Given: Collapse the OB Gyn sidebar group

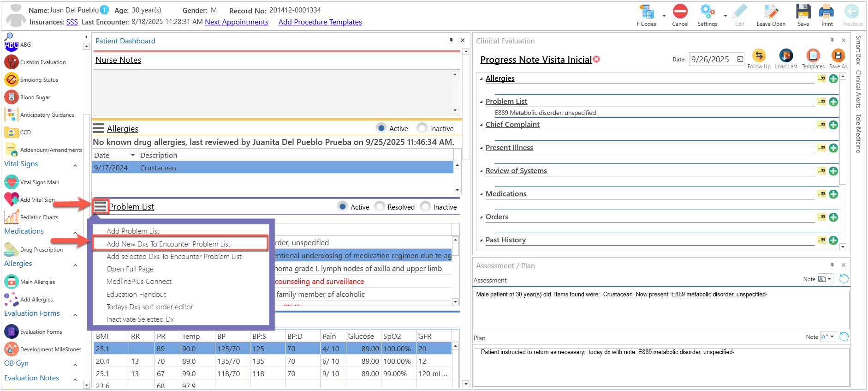Looking at the screenshot, I should (x=75, y=365).
